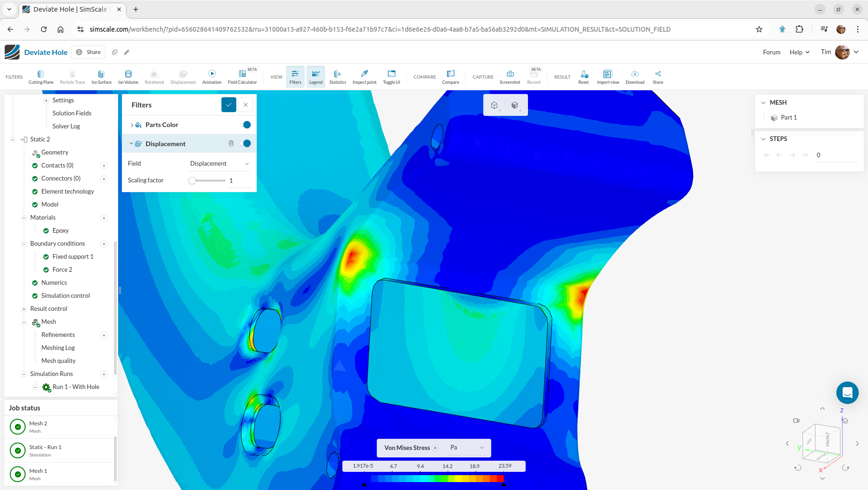Switch to wireframe cube render mode
Image resolution: width=868 pixels, height=490 pixels.
click(x=494, y=105)
